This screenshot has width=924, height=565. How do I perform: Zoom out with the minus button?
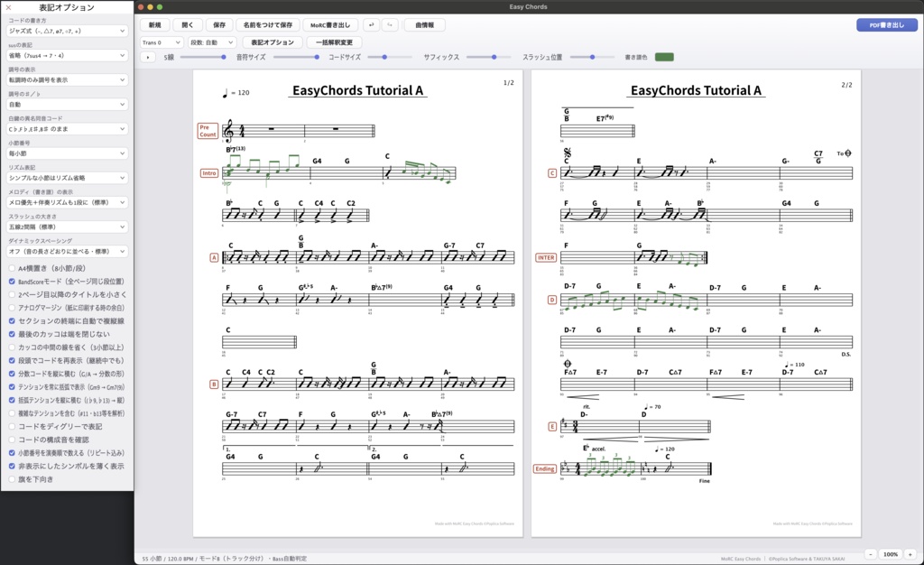point(870,554)
